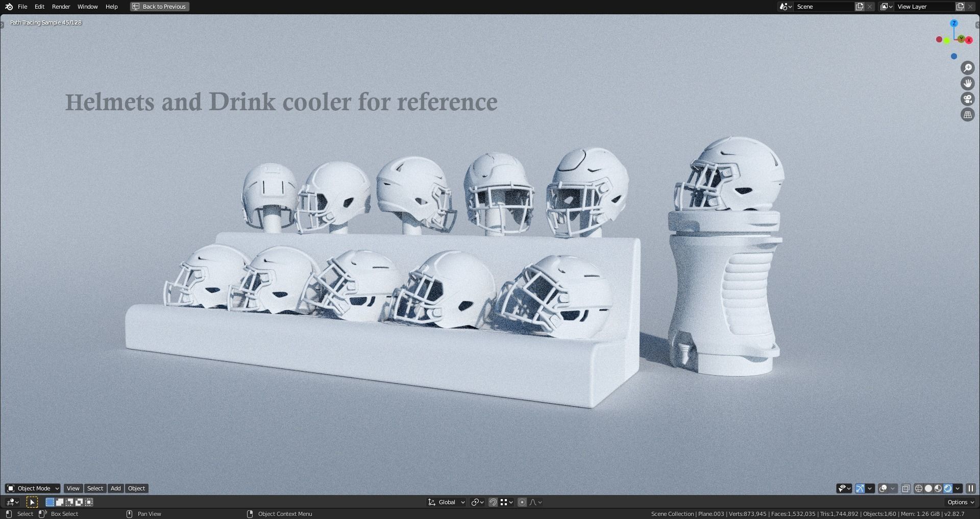Open proportional falloff dropdown

535,502
